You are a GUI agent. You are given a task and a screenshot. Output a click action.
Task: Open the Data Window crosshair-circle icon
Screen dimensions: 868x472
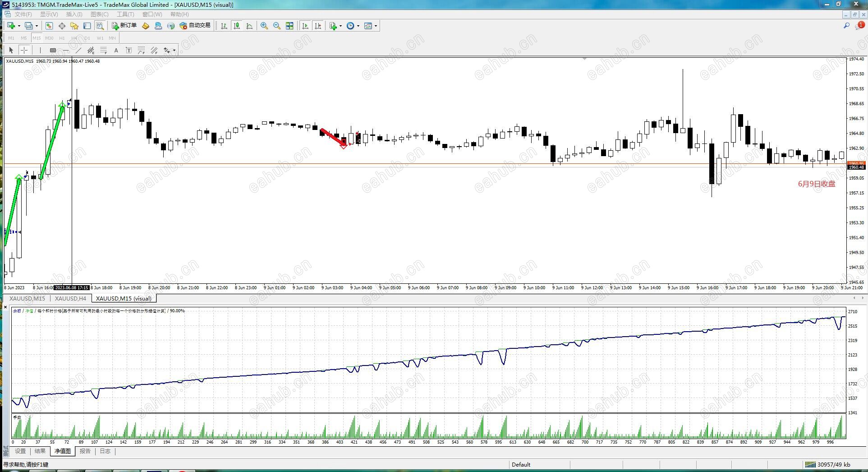[x=62, y=26]
